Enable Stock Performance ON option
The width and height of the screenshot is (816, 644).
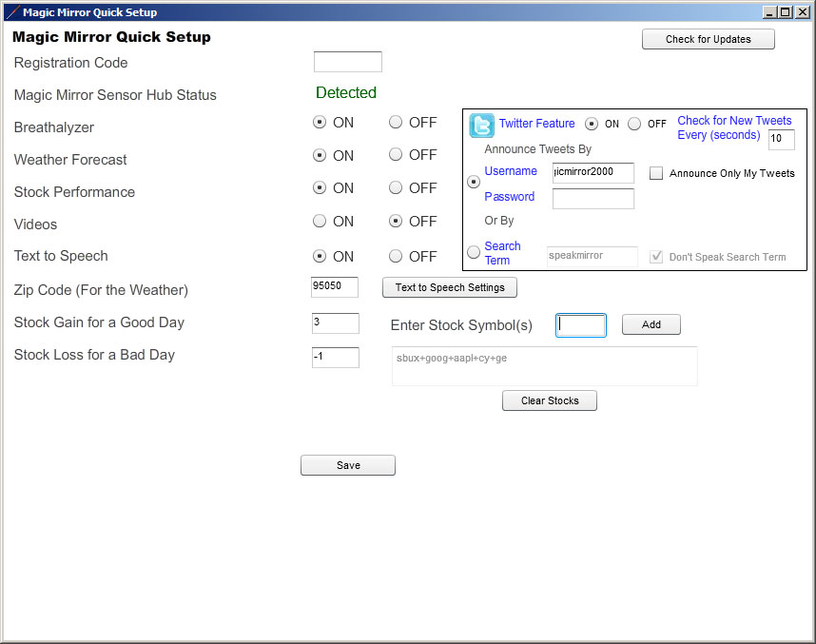[x=319, y=187]
